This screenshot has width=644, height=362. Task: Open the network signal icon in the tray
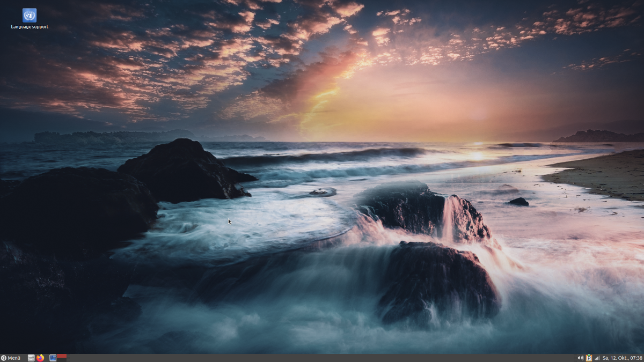(597, 358)
